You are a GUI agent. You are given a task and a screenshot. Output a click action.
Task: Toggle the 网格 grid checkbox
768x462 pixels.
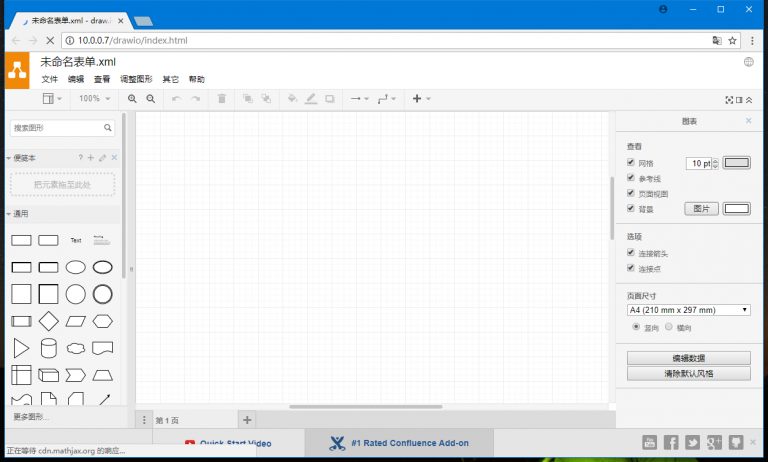[630, 163]
